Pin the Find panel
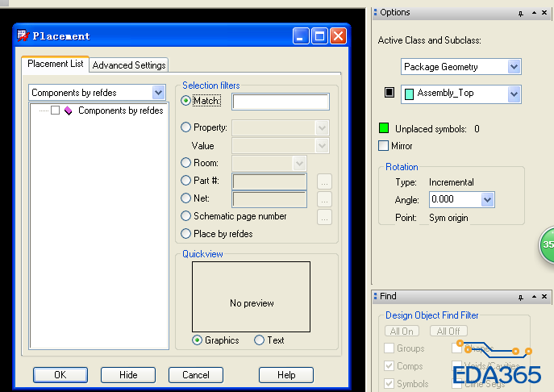This screenshot has height=392, width=554. click(520, 298)
